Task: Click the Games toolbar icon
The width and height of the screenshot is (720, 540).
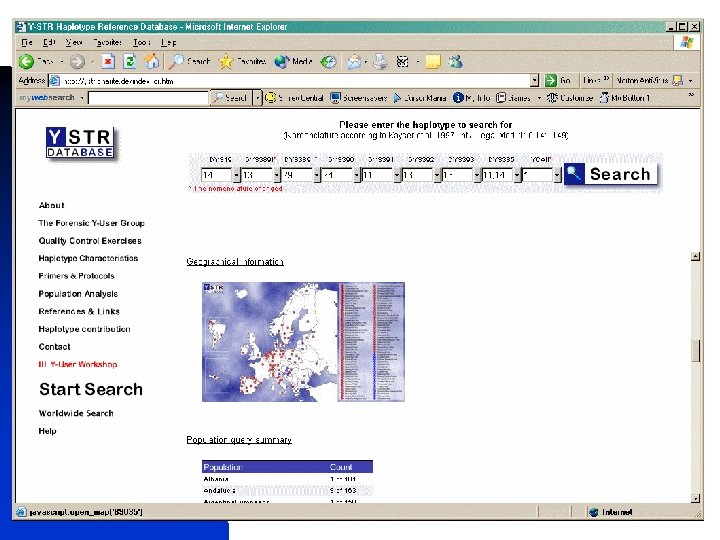Action: point(501,97)
